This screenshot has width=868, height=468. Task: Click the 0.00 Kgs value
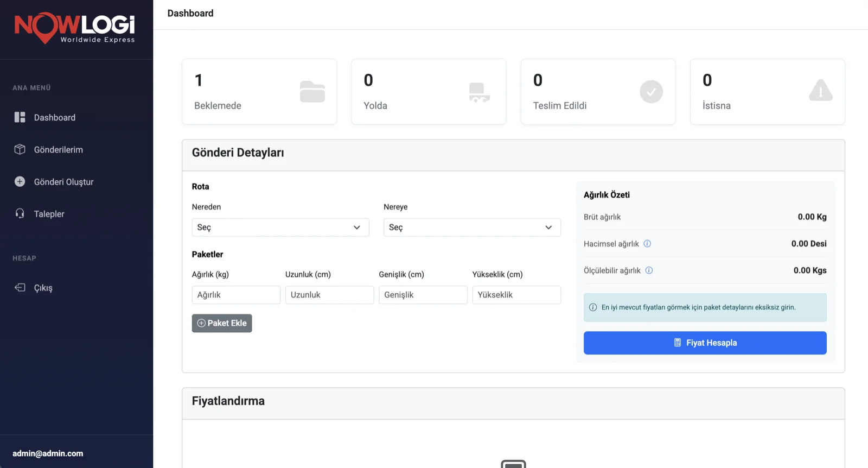point(810,270)
